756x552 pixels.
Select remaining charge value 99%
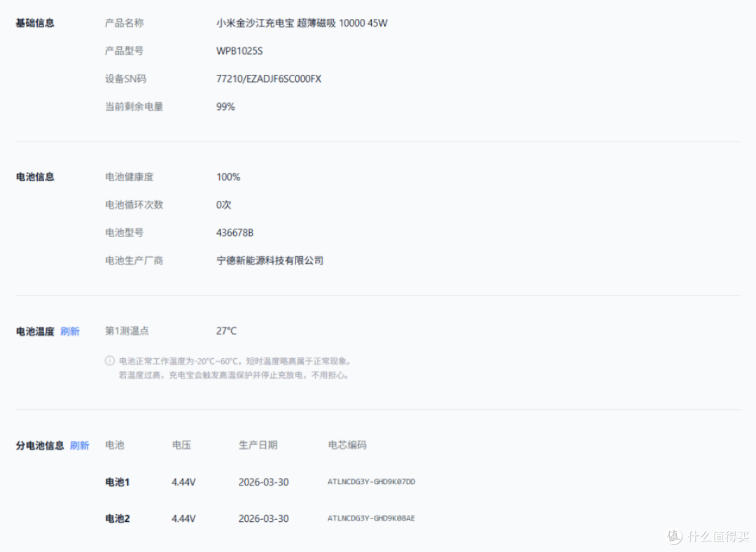[225, 107]
